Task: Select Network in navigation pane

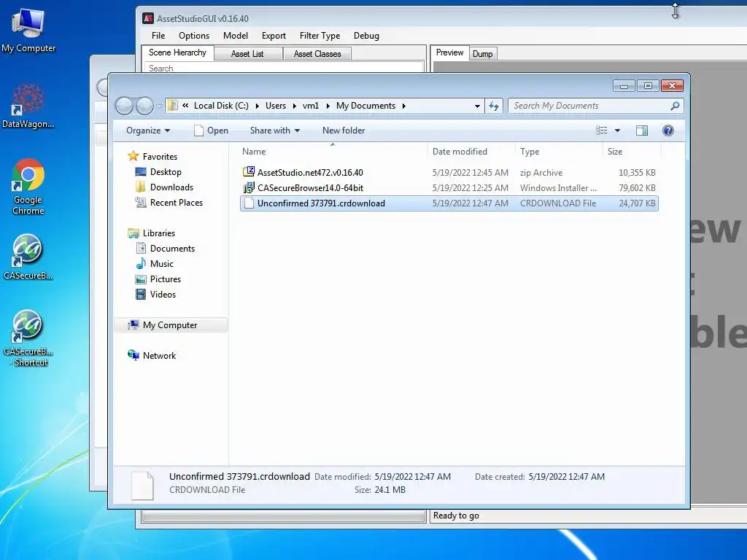Action: pyautogui.click(x=159, y=355)
